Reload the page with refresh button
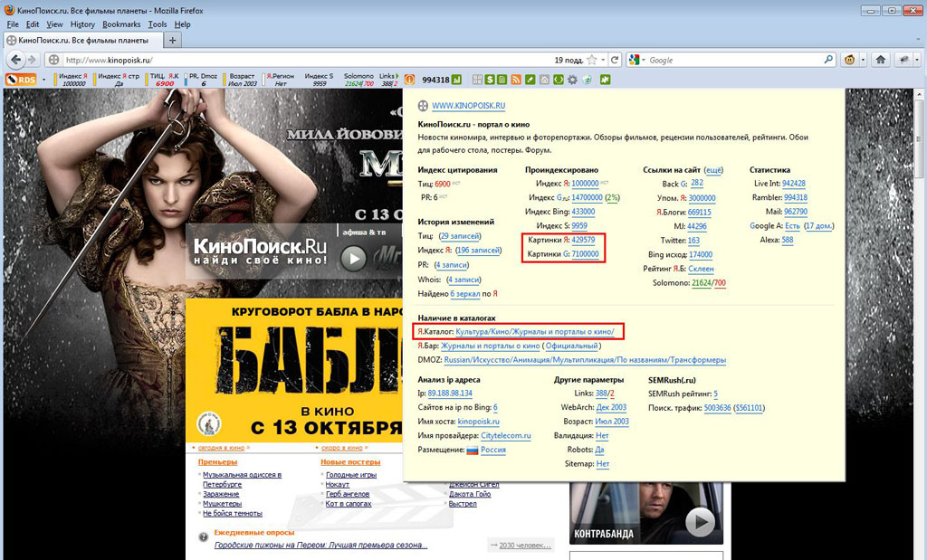The height and width of the screenshot is (560, 927). [x=614, y=60]
